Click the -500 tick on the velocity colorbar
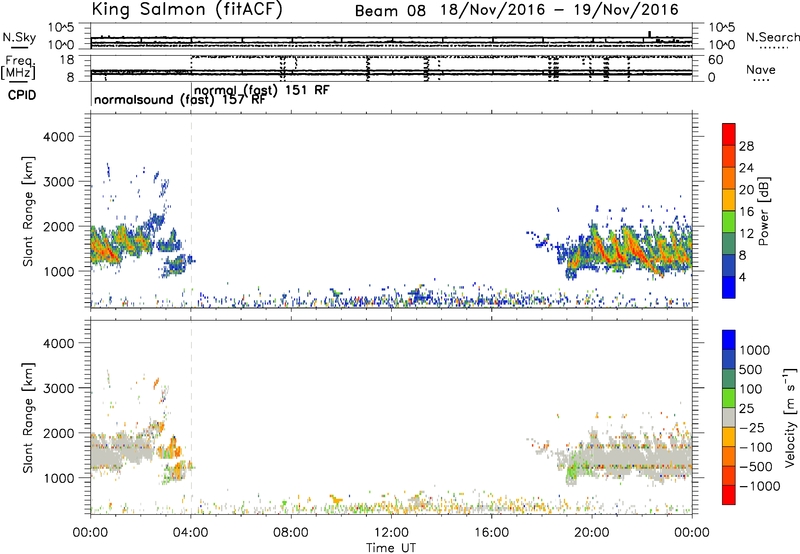The height and width of the screenshot is (554, 800). pyautogui.click(x=756, y=467)
